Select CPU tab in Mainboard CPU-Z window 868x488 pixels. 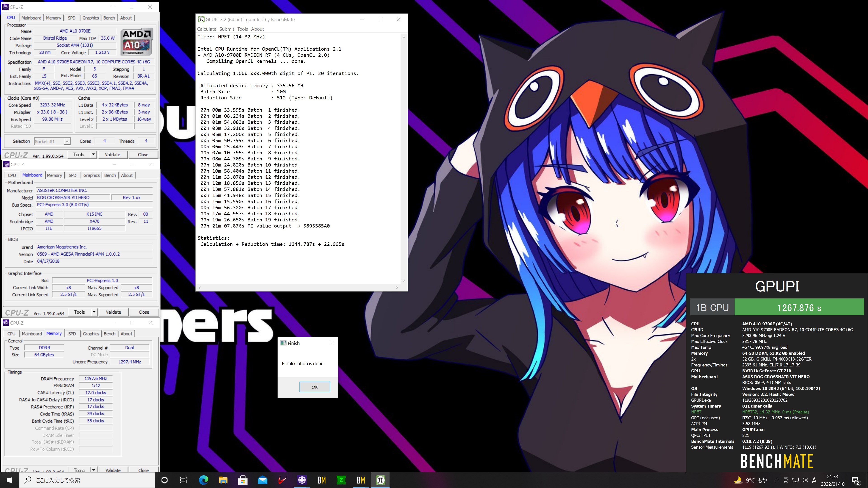[x=12, y=176]
